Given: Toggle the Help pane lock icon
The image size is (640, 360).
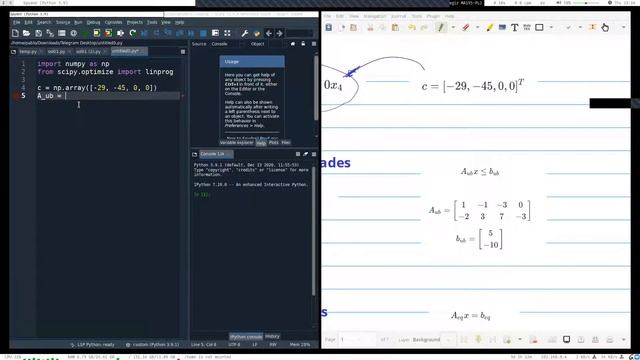Looking at the screenshot, I should (x=303, y=44).
